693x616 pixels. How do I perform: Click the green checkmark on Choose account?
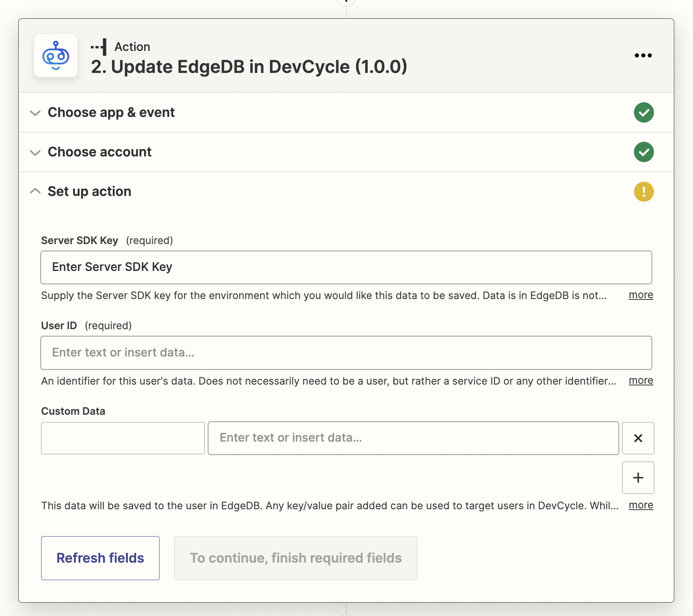(x=644, y=152)
